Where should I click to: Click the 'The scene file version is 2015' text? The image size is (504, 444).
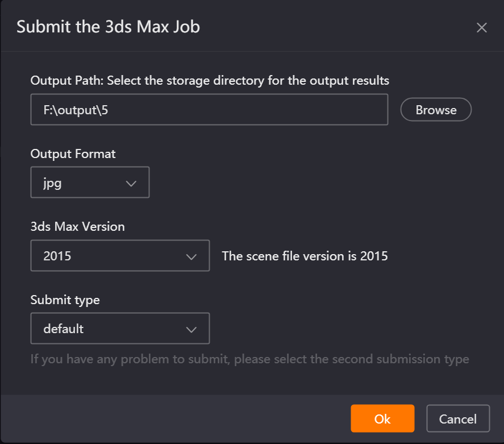pos(305,256)
